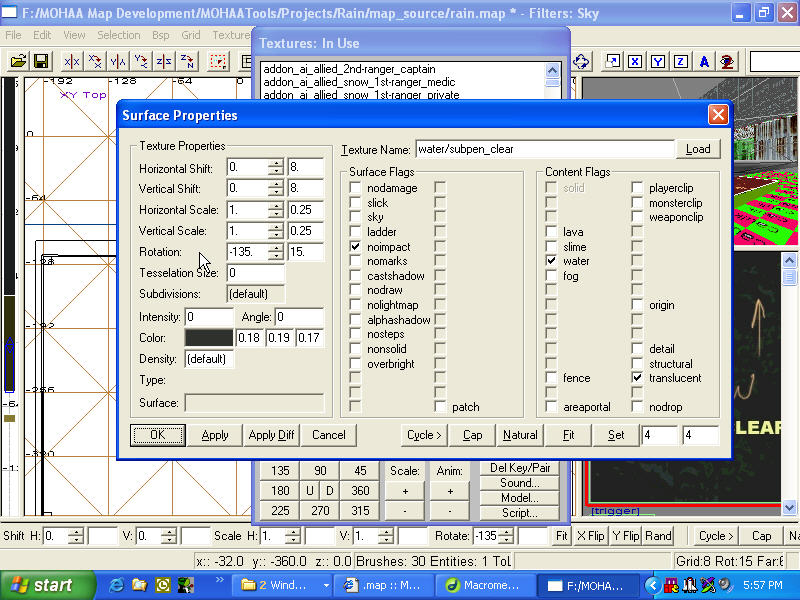Click the Open file toolbar icon

(x=18, y=61)
